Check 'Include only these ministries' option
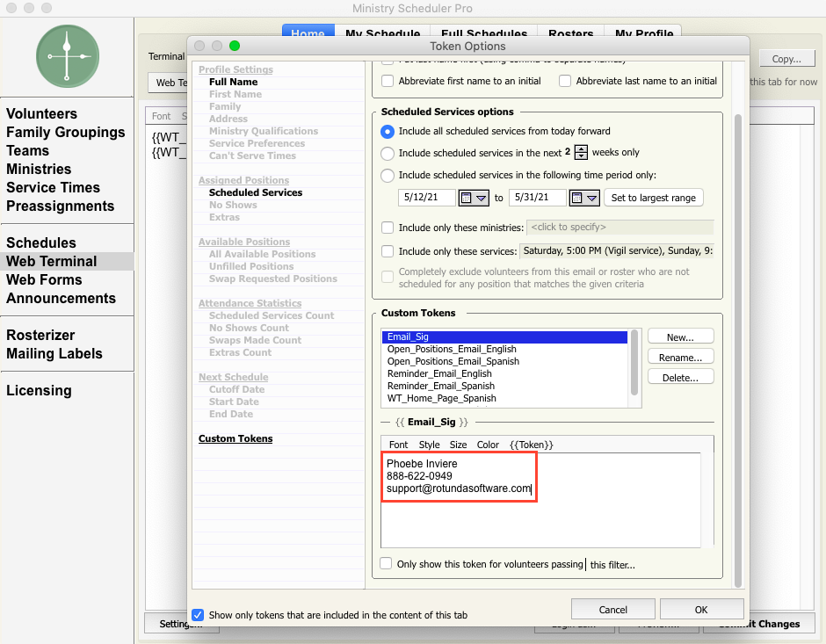826x644 pixels. [388, 228]
